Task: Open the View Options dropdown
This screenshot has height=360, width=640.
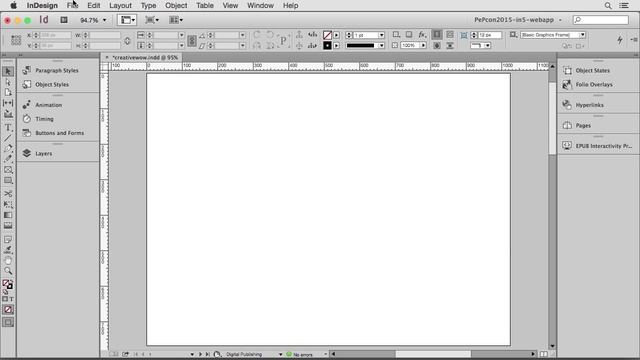Action: (127, 20)
